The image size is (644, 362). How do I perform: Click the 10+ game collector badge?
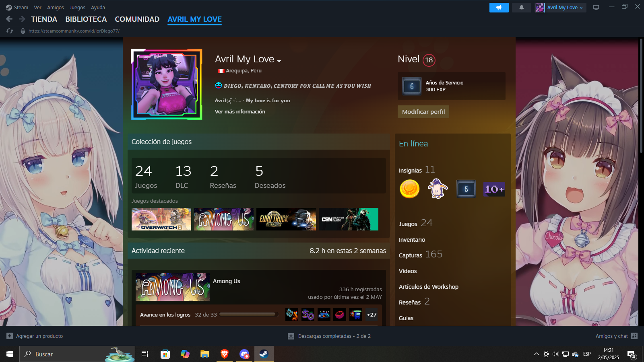(x=494, y=189)
